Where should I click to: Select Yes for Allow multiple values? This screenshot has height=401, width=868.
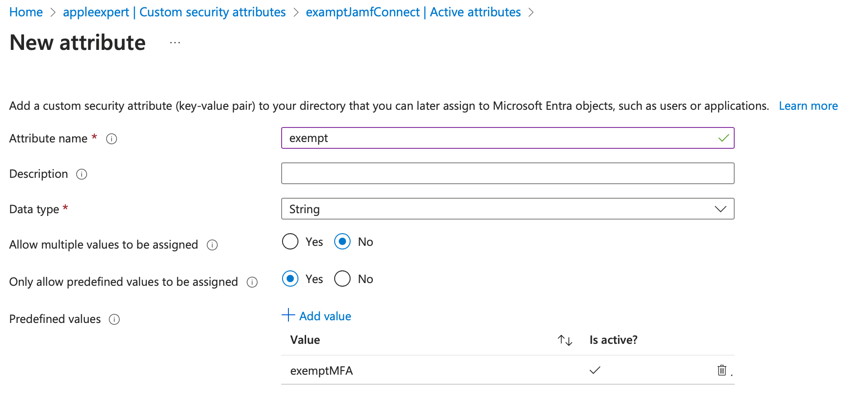(x=290, y=242)
